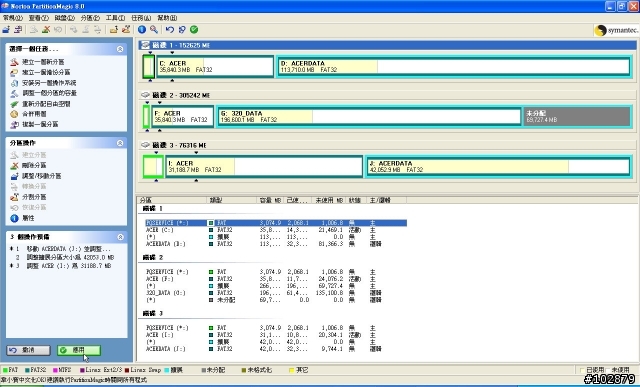Click the 'Redistribute free space' task link
This screenshot has height=387, width=640.
46,104
